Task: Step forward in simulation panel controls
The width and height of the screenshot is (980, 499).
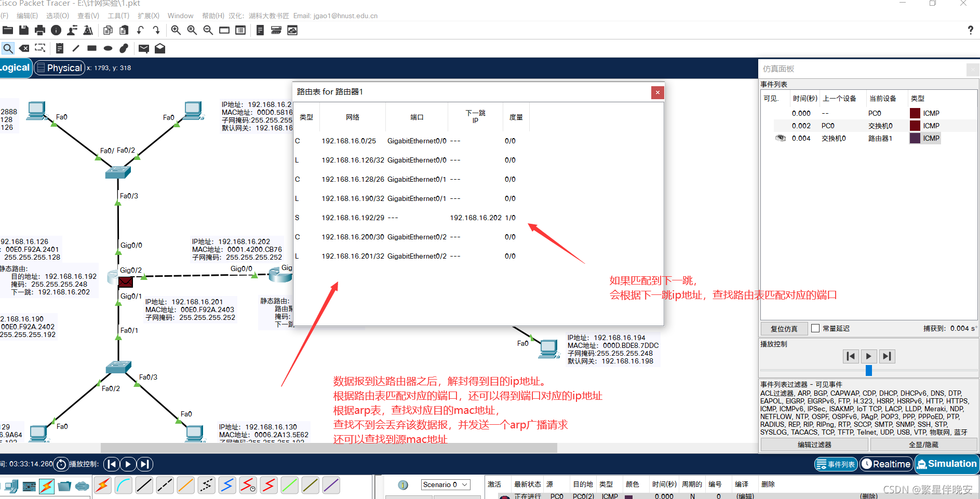Action: 887,356
